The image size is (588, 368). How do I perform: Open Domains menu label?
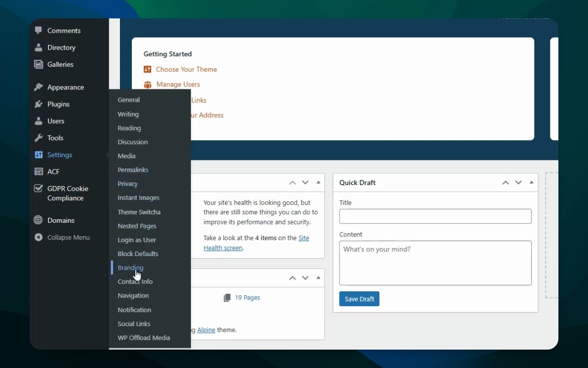(61, 220)
